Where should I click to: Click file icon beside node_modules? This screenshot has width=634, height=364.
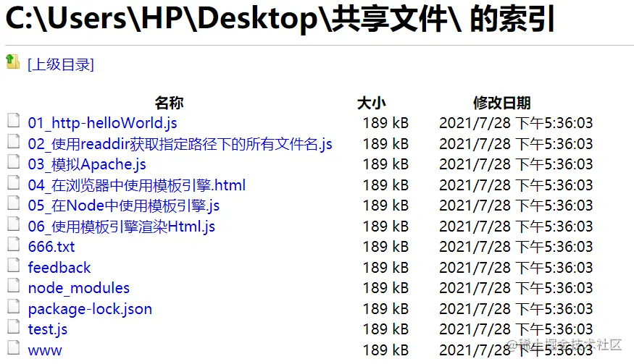[13, 285]
